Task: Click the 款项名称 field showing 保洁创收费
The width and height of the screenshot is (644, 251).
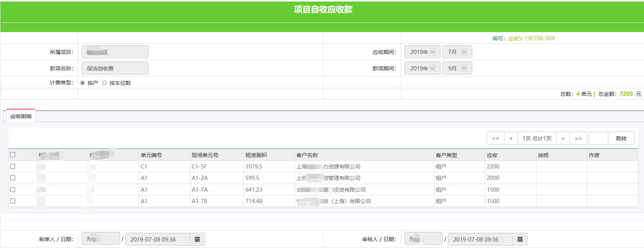Action: coord(115,68)
